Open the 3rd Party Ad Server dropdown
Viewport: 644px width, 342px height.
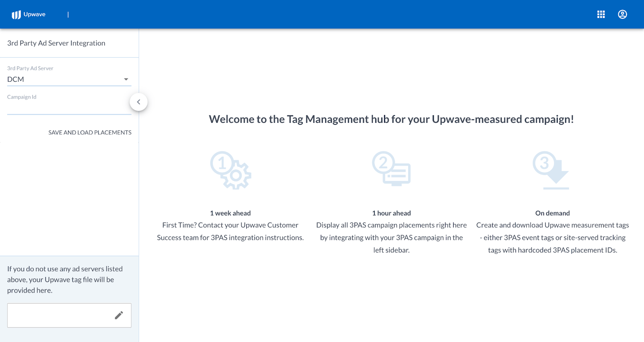pyautogui.click(x=69, y=79)
